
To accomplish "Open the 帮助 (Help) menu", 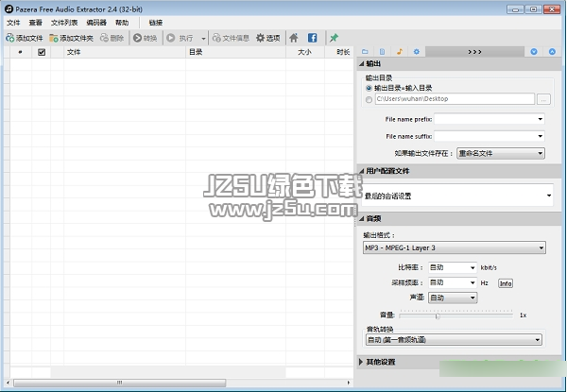I will (122, 23).
